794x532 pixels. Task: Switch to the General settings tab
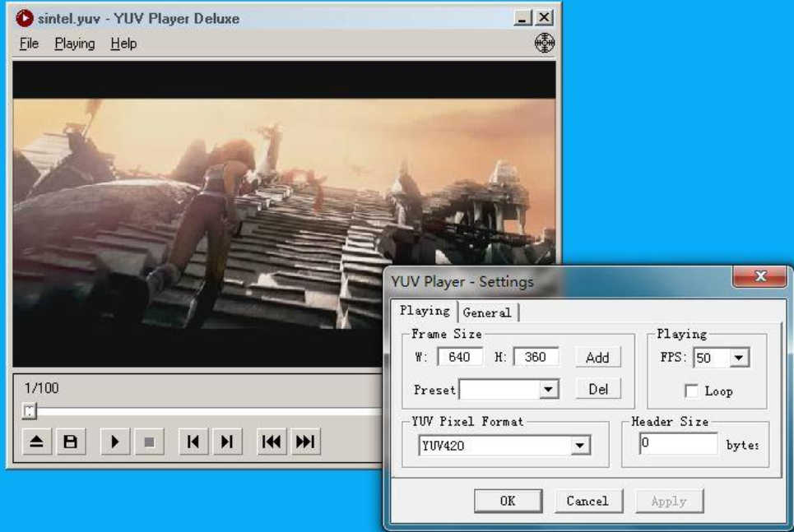(x=487, y=312)
